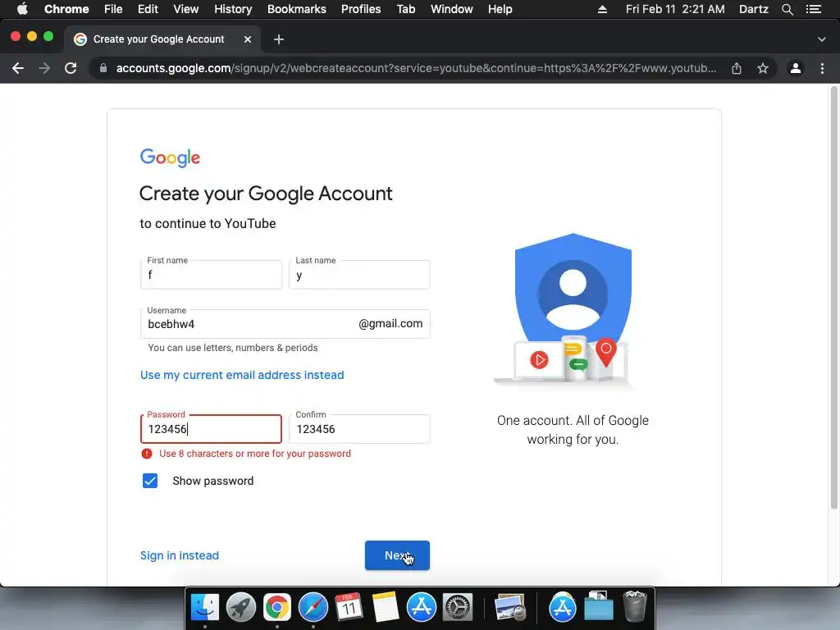The height and width of the screenshot is (630, 840).
Task: Click the Next button
Action: 397,555
